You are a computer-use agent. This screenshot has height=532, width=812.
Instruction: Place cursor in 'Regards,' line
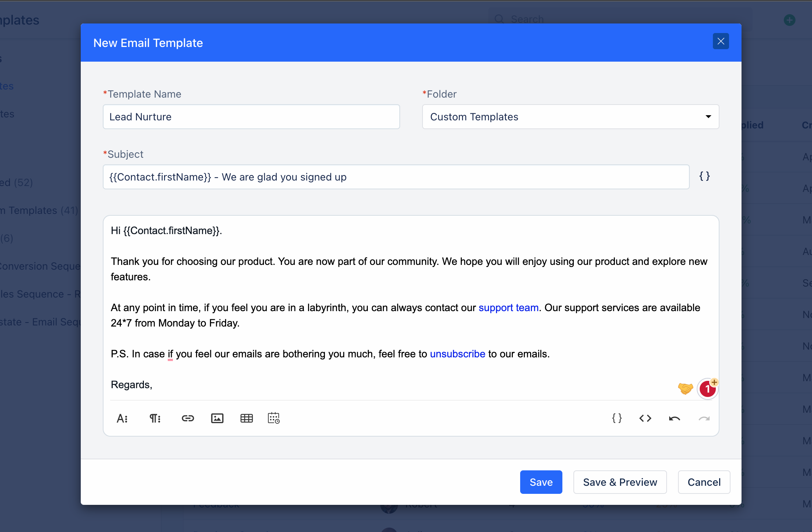pos(131,385)
